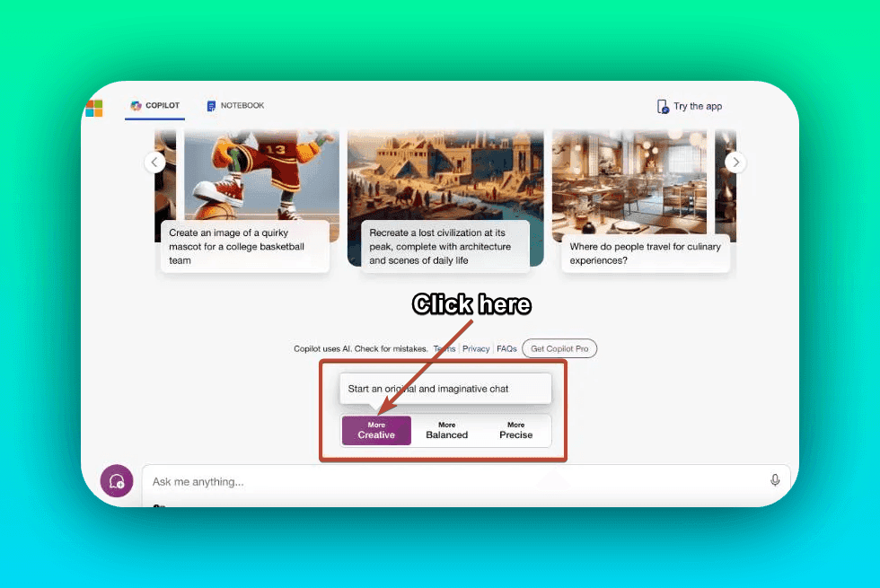
Task: Activate the microphone voice input icon
Action: click(775, 481)
